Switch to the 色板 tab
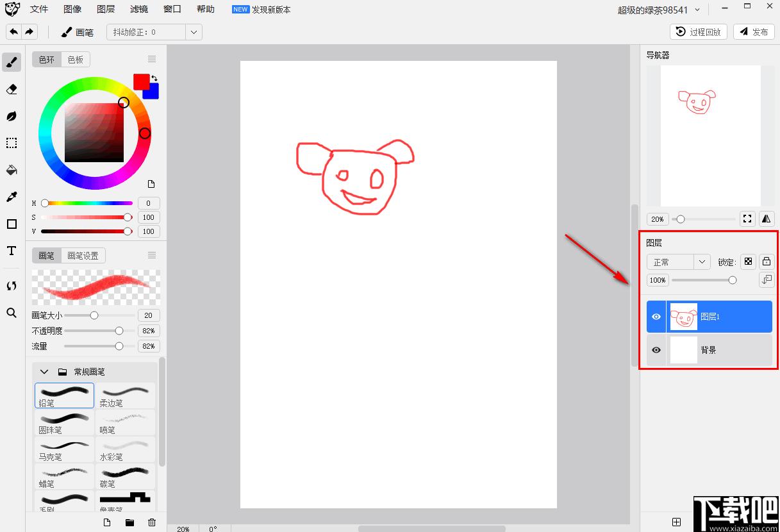 click(76, 60)
